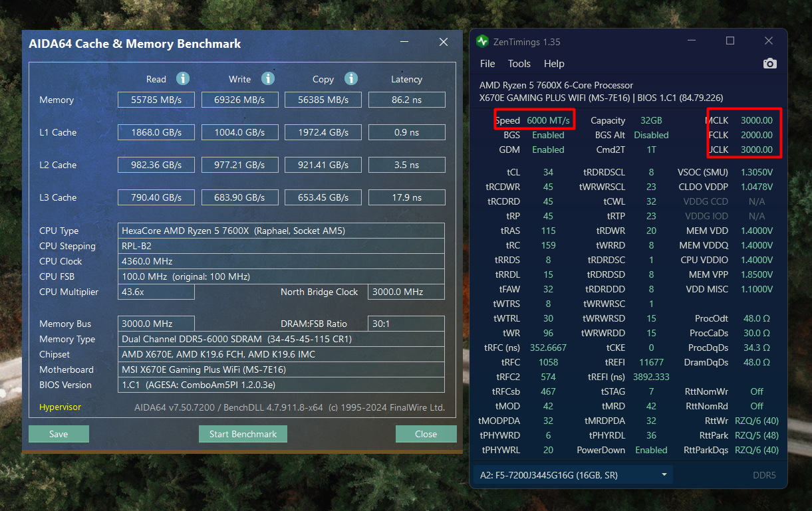Click CPU Multiplier value 43.6x
The width and height of the screenshot is (812, 511).
click(x=156, y=292)
